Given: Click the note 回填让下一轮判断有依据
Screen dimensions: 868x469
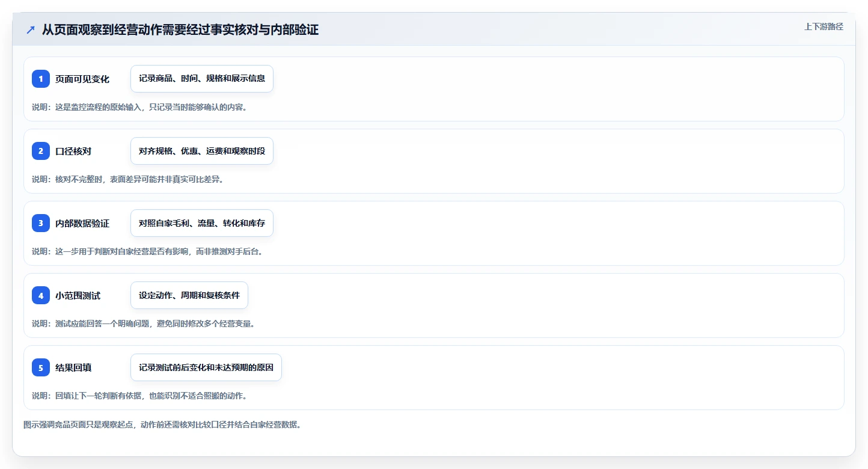Looking at the screenshot, I should tap(99, 396).
